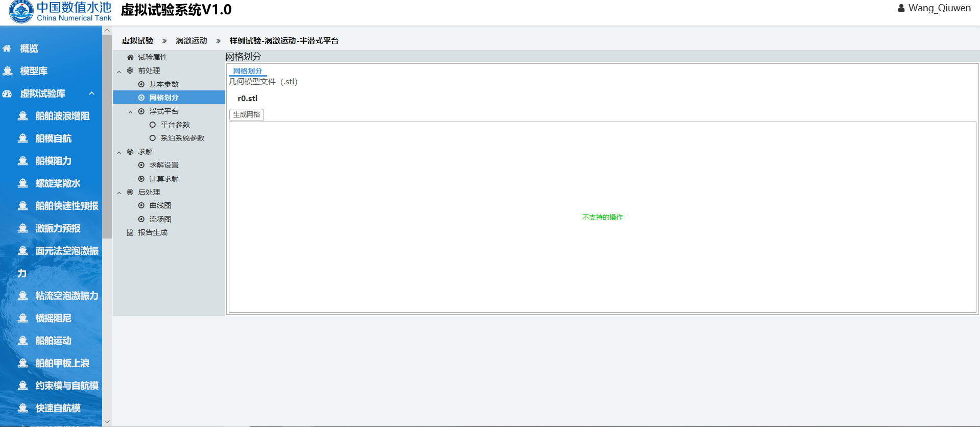Select the 基本参数 radio node
The image size is (980, 427).
(141, 84)
